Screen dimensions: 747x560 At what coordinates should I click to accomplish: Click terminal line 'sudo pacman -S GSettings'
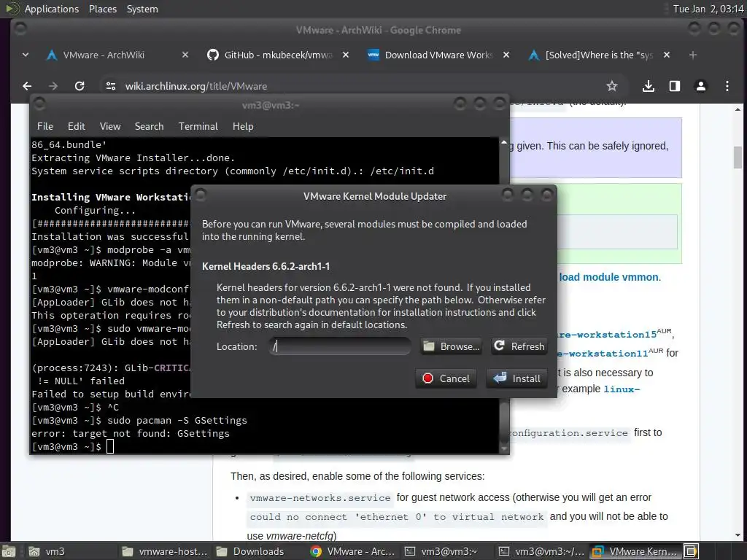177,421
